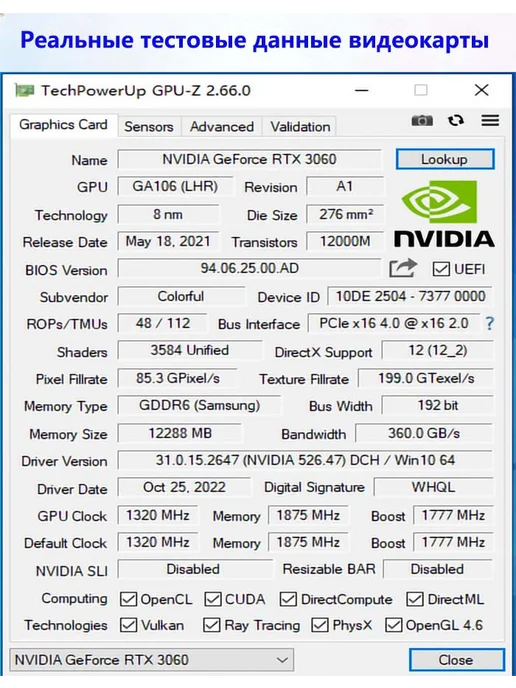Click the Resizable BAR value Disabled
The height and width of the screenshot is (688, 516).
(x=437, y=569)
